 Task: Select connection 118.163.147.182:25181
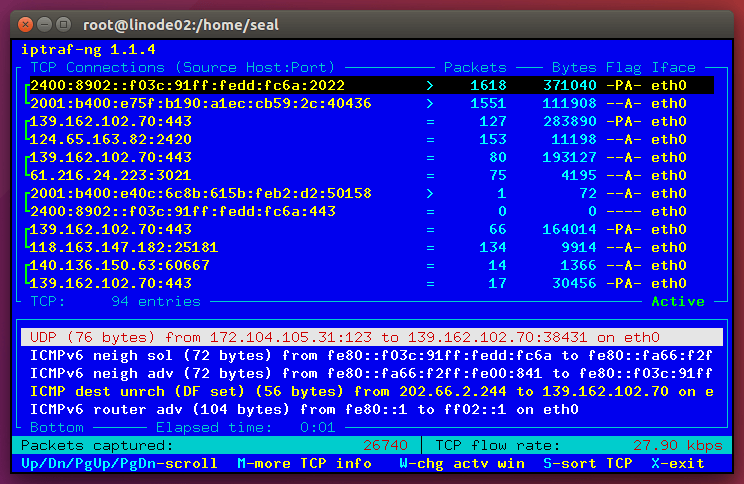(x=124, y=248)
